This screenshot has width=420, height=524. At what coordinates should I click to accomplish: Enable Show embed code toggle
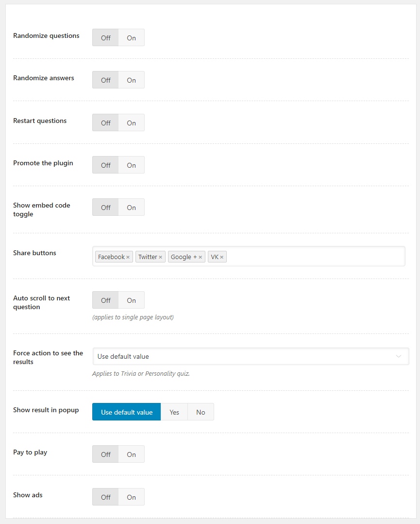[131, 208]
